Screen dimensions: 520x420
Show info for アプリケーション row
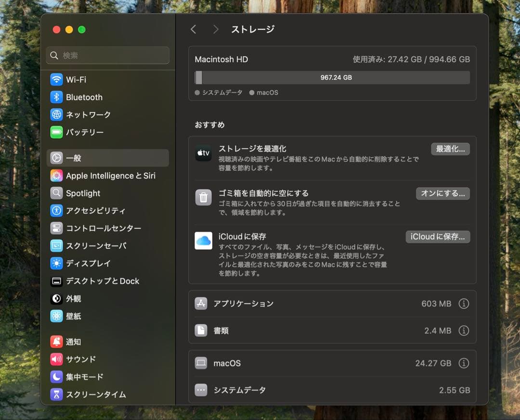tap(464, 304)
